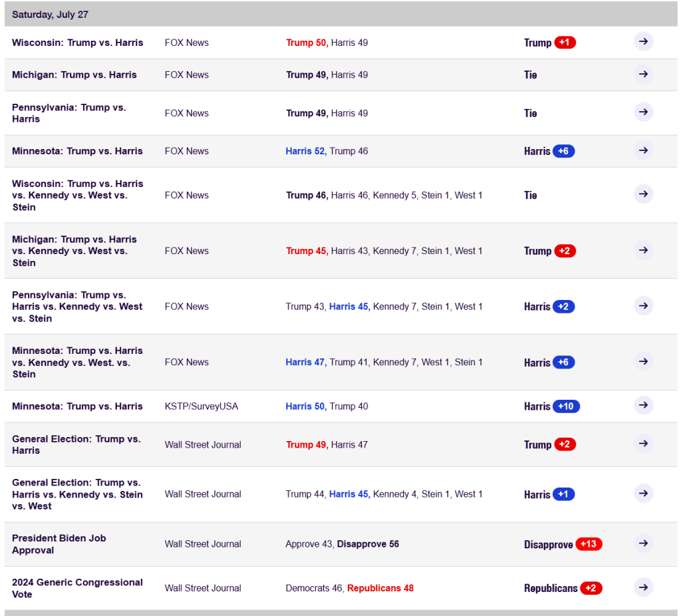Click 'Wall Street Journal' in Generic Congressional Vote row
The image size is (681, 616).
pos(203,588)
